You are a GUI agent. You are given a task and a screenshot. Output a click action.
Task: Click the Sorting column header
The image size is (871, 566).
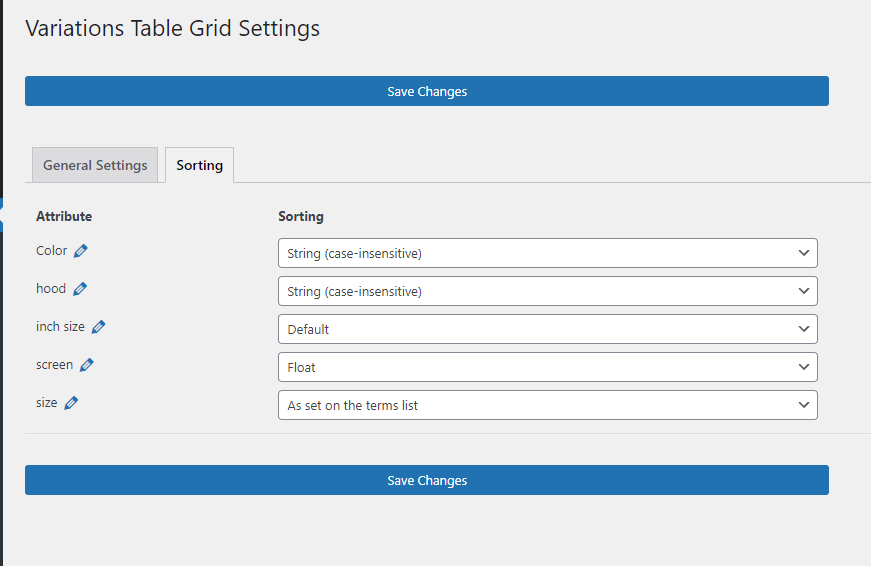point(301,216)
